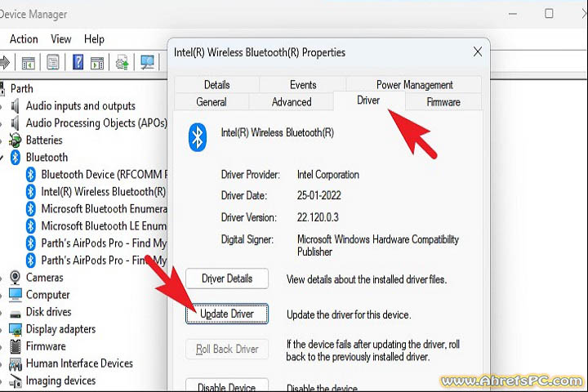
Task: Click the Computer monitor icon in the tree
Action: [x=16, y=295]
